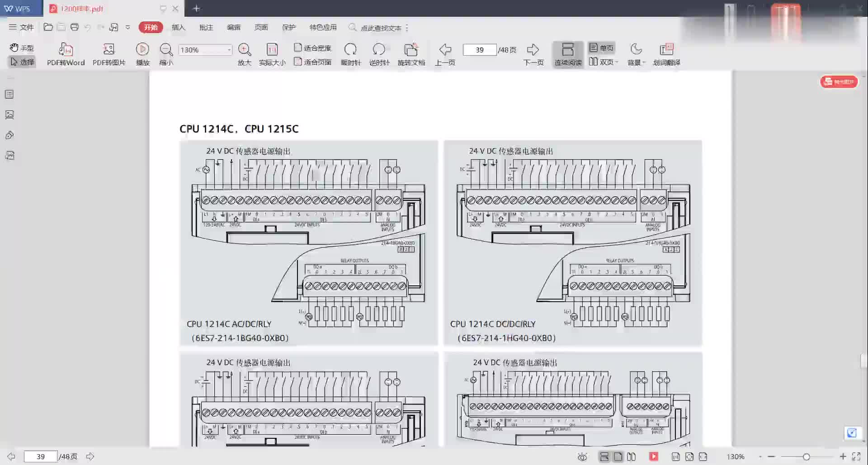The image size is (868, 465).
Task: Enable word translation (划词翻译)
Action: [x=666, y=54]
